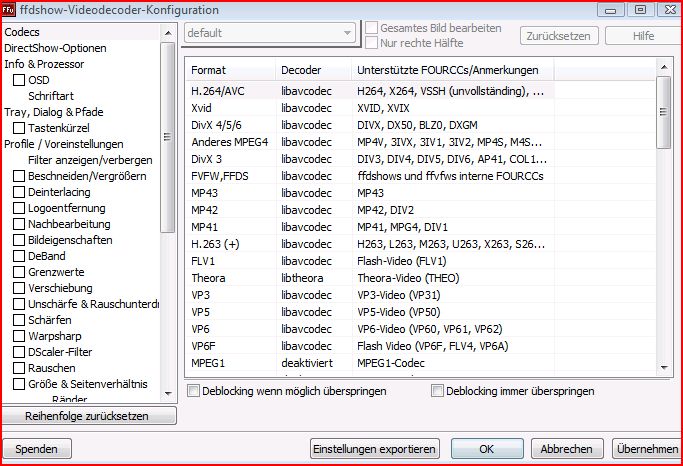Click the Spenden button
Viewport: 683px width, 466px height.
[x=37, y=449]
